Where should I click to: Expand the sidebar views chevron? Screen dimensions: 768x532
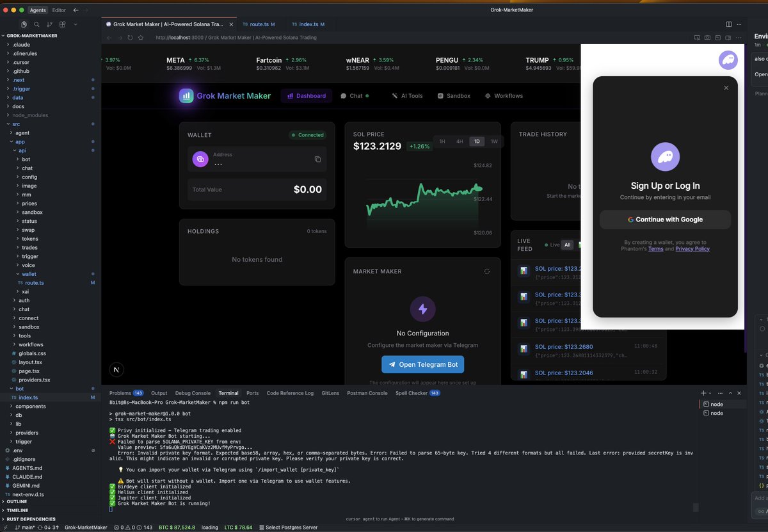pyautogui.click(x=76, y=24)
